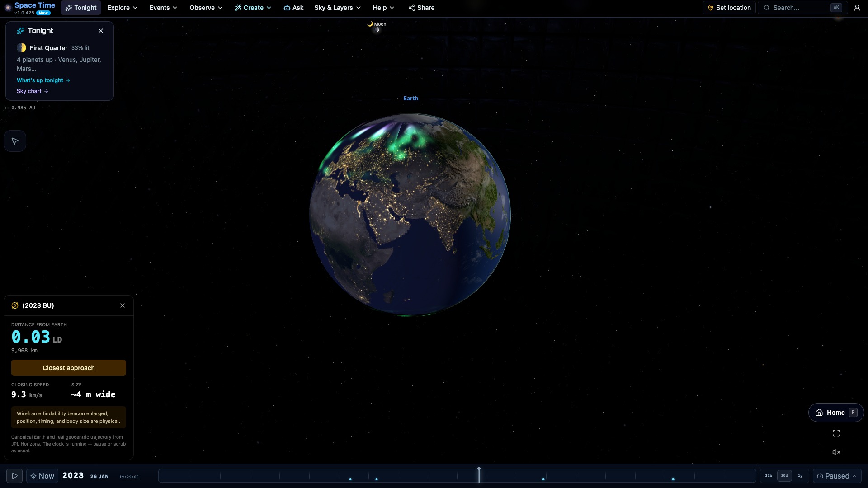868x488 pixels.
Task: Focus the Search input field
Action: click(802, 8)
